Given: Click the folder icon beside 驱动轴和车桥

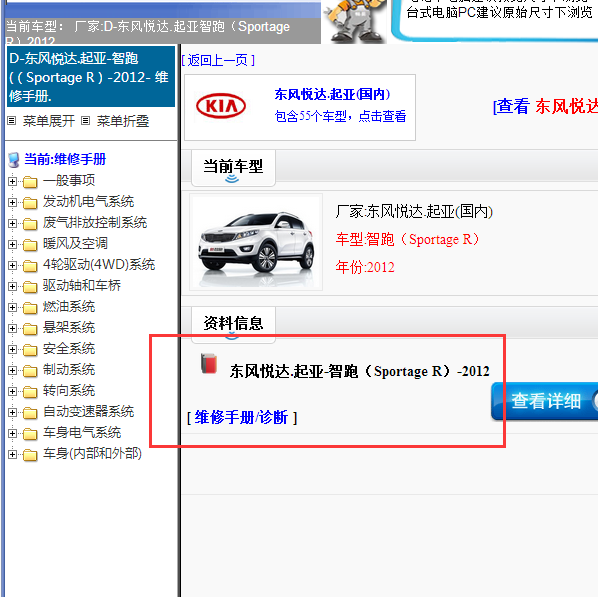Looking at the screenshot, I should pyautogui.click(x=30, y=287).
